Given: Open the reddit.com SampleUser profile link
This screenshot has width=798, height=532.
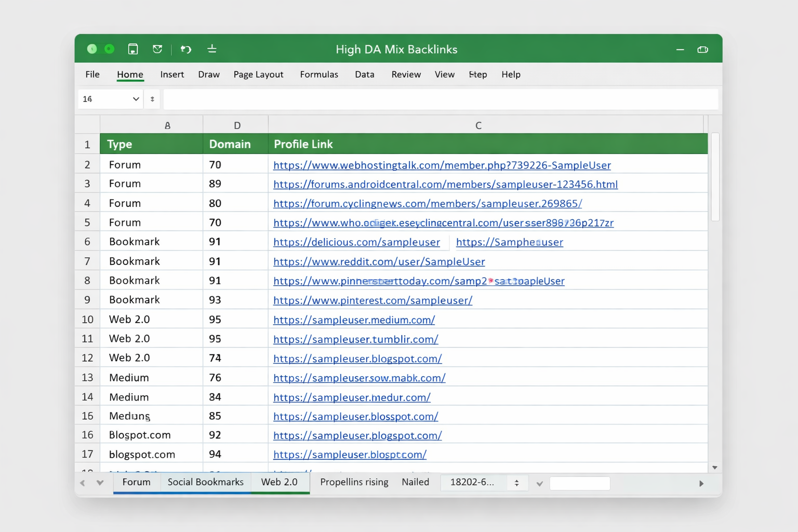Looking at the screenshot, I should click(x=379, y=261).
